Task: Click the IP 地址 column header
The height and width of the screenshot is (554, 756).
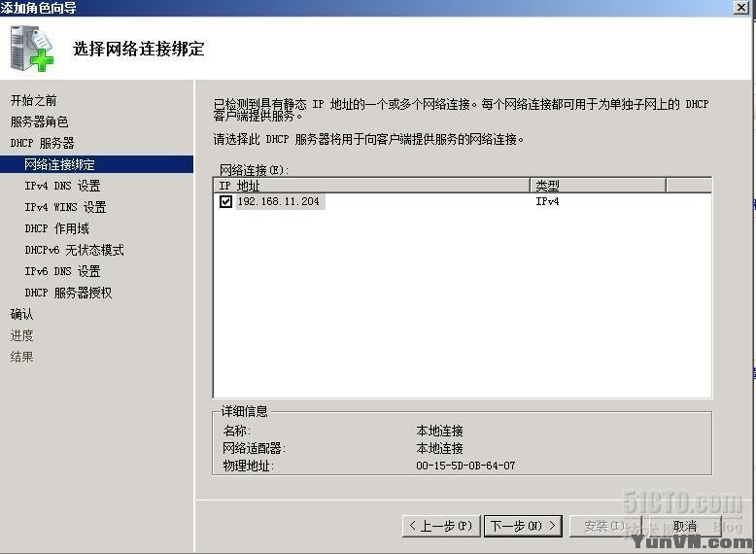Action: [x=372, y=185]
